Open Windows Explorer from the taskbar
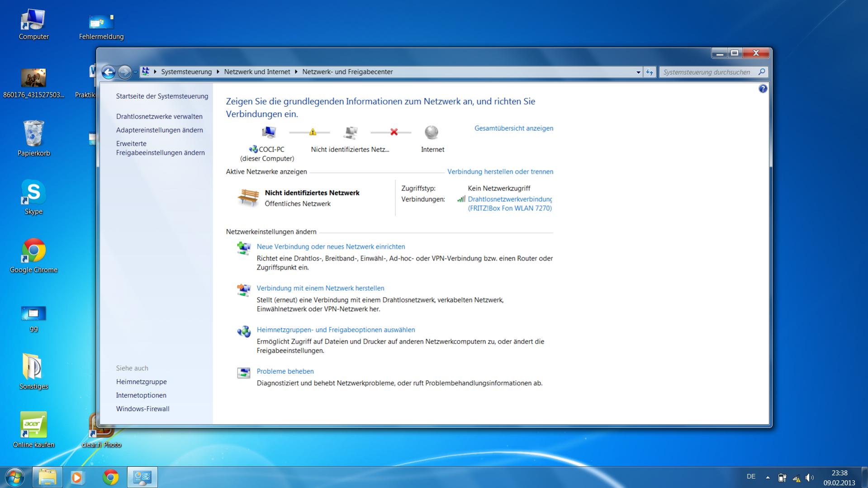 (x=47, y=477)
